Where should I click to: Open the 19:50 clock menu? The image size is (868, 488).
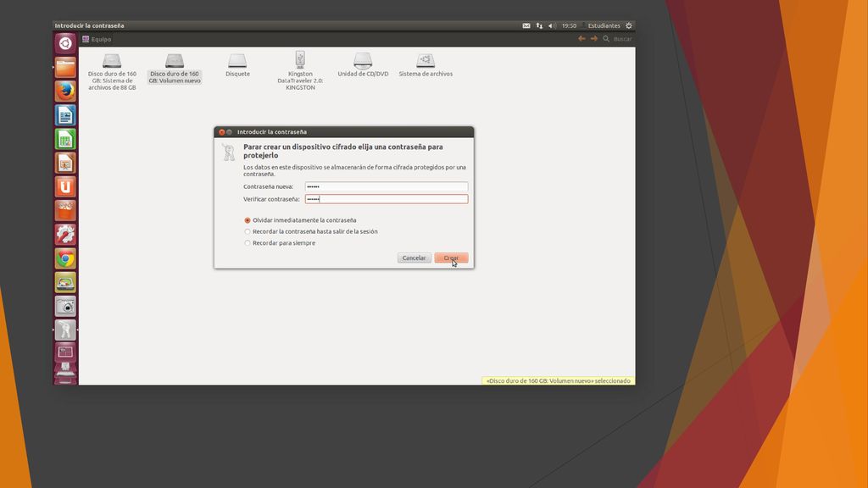click(x=569, y=25)
